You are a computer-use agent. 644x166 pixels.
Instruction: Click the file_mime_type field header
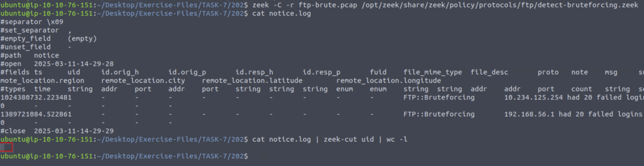point(433,72)
